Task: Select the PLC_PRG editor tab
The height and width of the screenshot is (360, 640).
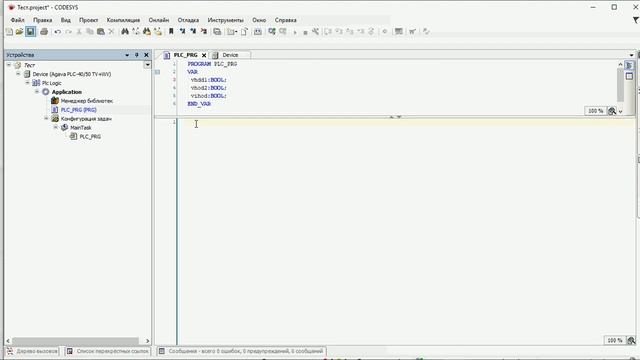Action: (185, 55)
